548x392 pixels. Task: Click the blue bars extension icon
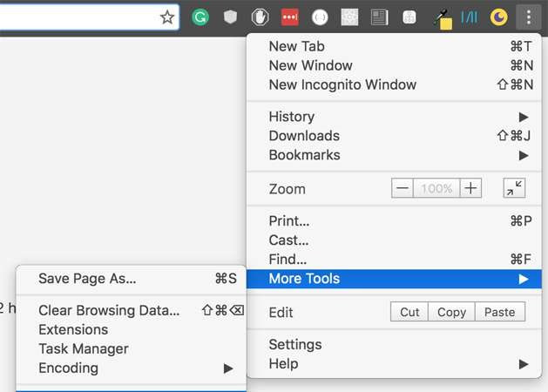469,17
